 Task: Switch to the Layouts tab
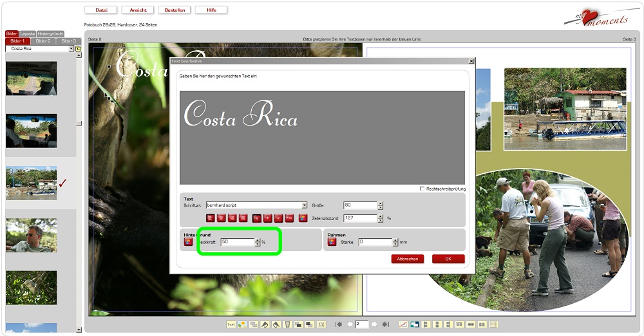[x=28, y=33]
